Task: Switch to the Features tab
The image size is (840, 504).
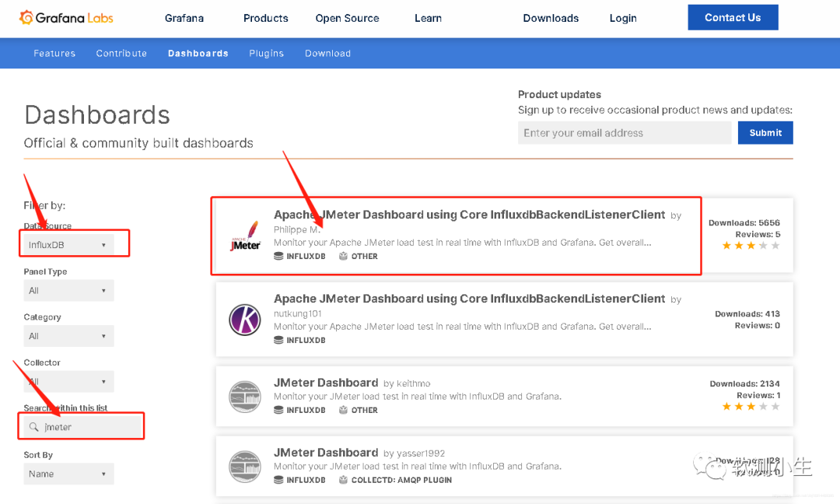Action: (54, 54)
